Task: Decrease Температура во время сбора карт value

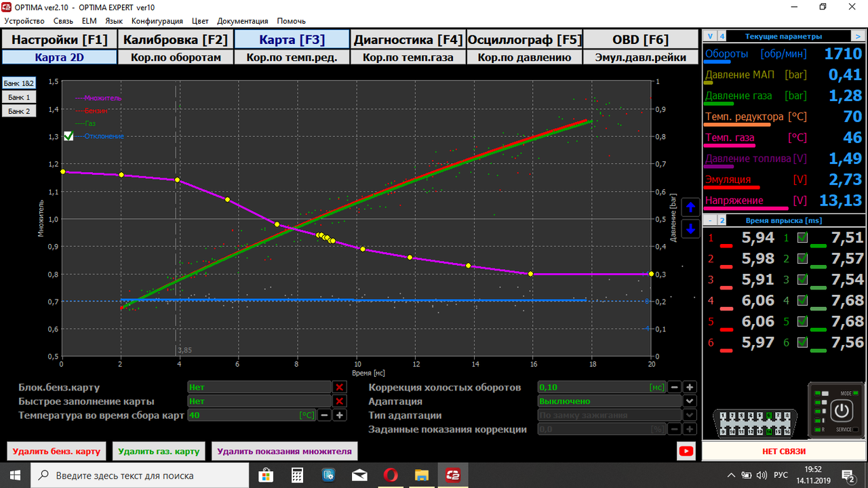Action: click(325, 415)
